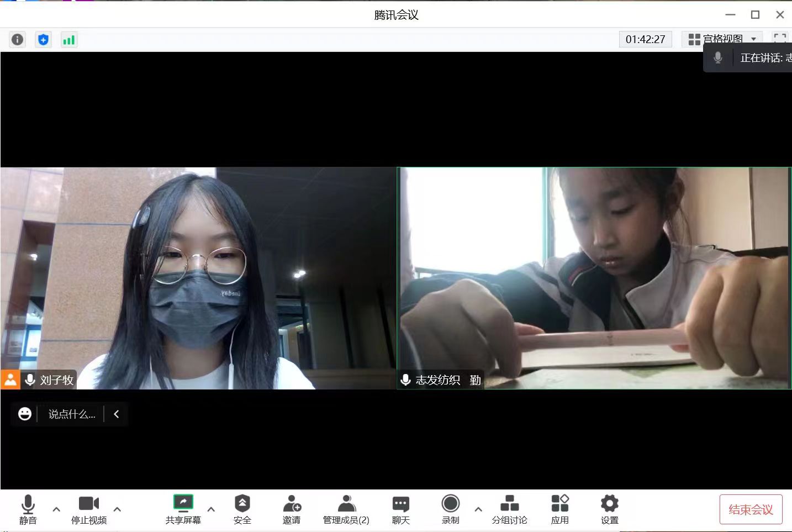Expand audio options arrow beside 静音
This screenshot has width=792, height=532.
point(56,509)
